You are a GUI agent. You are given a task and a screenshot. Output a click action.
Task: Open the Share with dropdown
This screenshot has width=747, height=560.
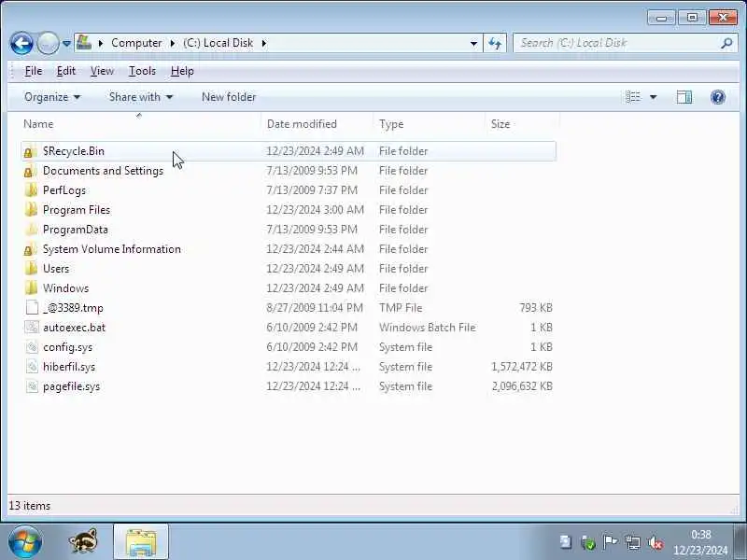[x=141, y=97]
